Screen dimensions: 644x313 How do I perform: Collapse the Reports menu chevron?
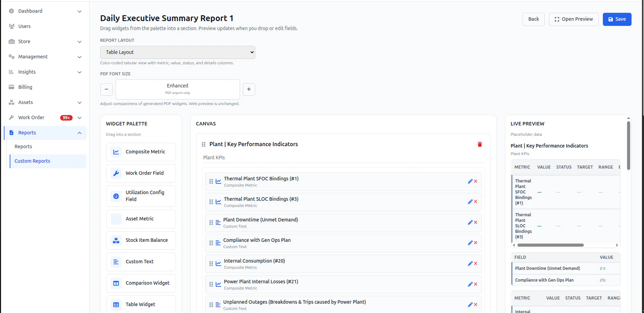80,133
